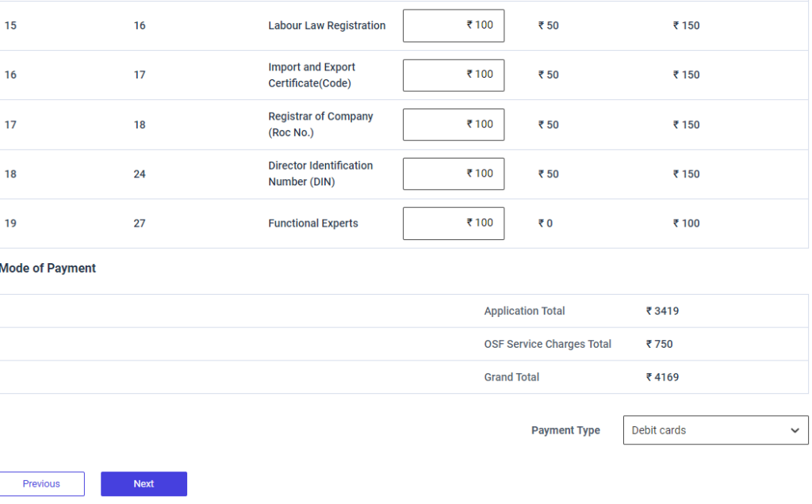Screen dimensions: 812x504
Task: Click the Functional Experts fee input box
Action: click(453, 223)
